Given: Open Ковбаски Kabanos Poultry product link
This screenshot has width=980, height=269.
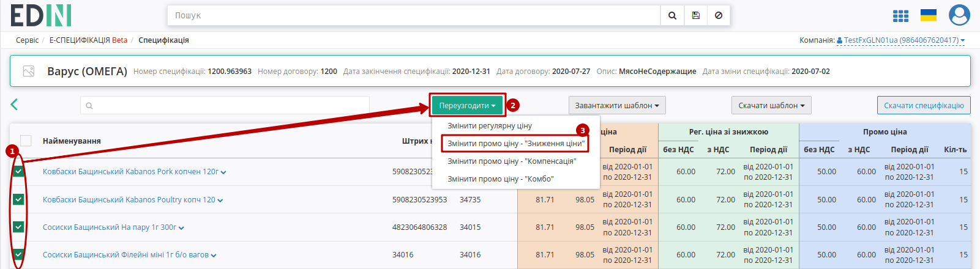Looking at the screenshot, I should tap(129, 200).
